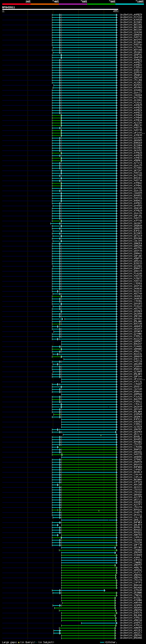Open UniRef100_C6ZIA5 hit
Viewport: 146px width, 644px height.
(x=131, y=389)
